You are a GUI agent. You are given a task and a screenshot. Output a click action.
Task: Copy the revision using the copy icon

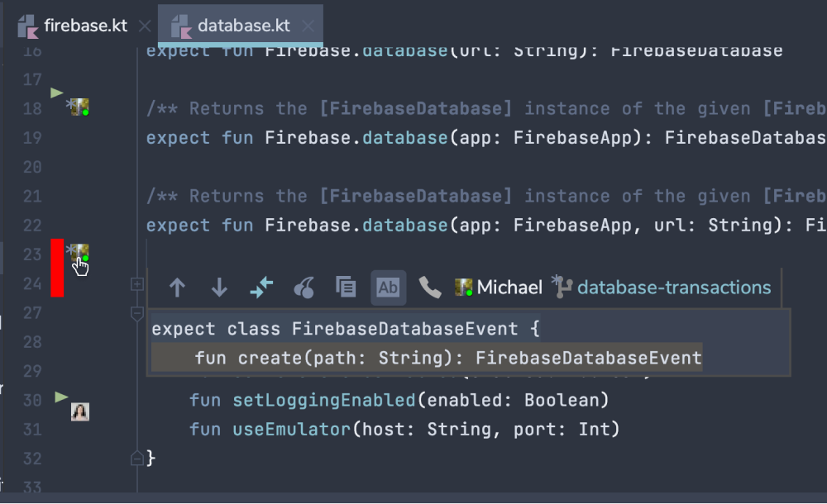pos(345,287)
